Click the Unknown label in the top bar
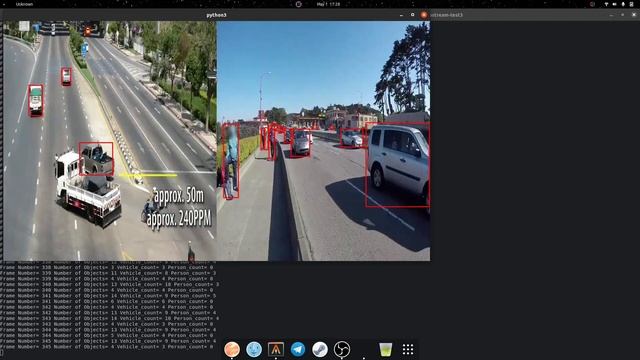Image resolution: width=640 pixels, height=360 pixels. pos(24,4)
